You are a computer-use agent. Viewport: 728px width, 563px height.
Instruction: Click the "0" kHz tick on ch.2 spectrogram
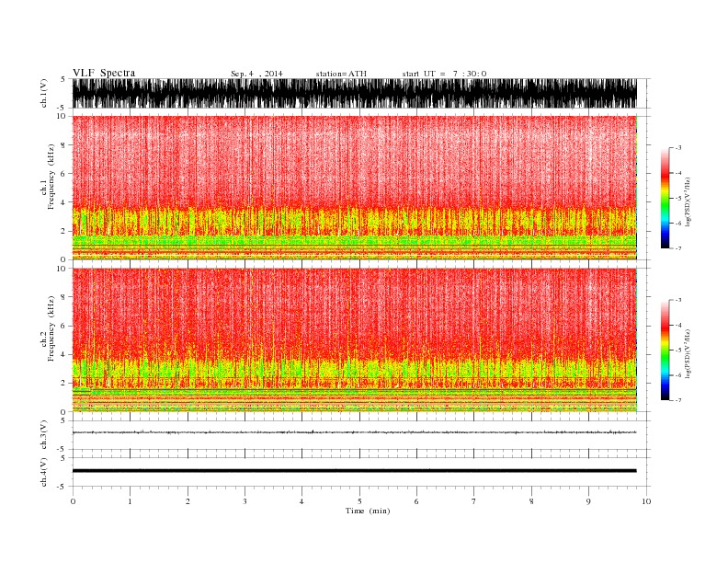(x=63, y=411)
